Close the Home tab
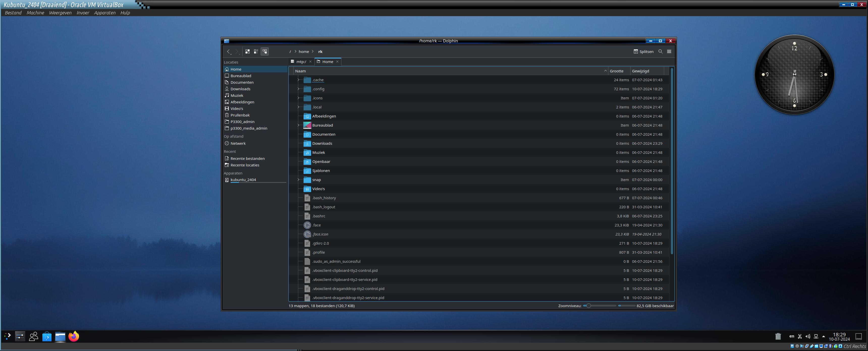 [x=337, y=62]
